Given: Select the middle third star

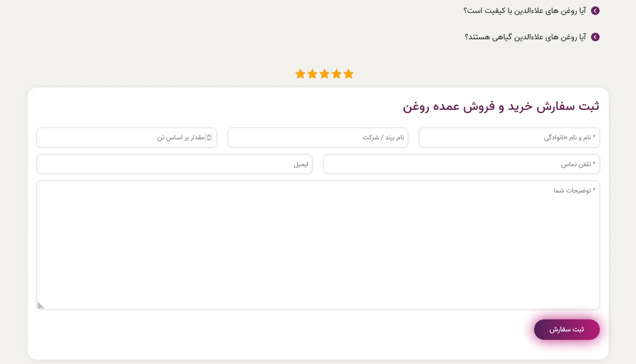Looking at the screenshot, I should (x=324, y=74).
